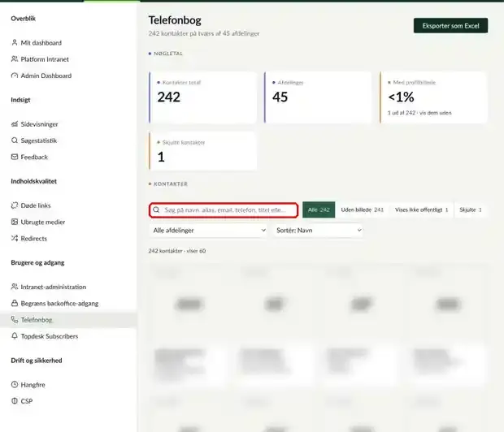Screen dimensions: 504x432
Task: Go to Platform Intranet
Action: (45, 59)
